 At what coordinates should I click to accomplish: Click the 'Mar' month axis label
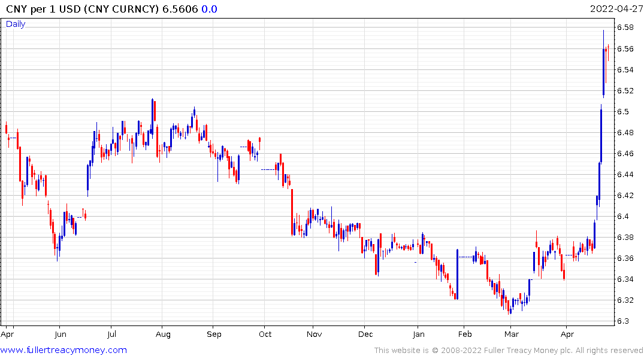pos(512,334)
